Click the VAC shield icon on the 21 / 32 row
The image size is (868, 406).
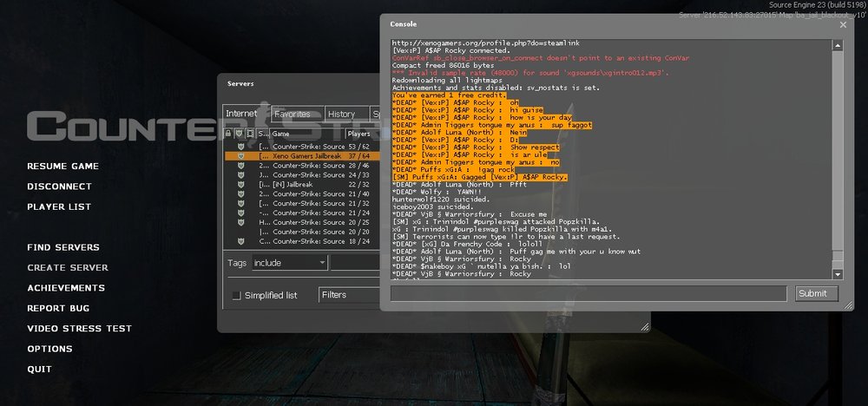(240, 203)
